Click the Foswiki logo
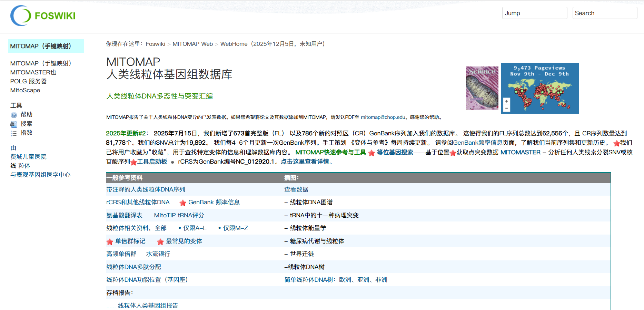The height and width of the screenshot is (310, 644). (43, 16)
